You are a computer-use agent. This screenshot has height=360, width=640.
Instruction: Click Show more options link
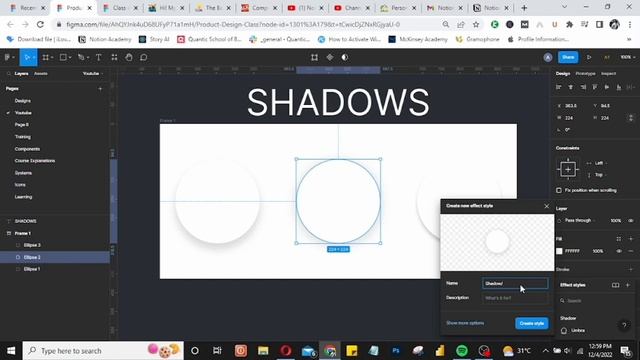click(465, 323)
